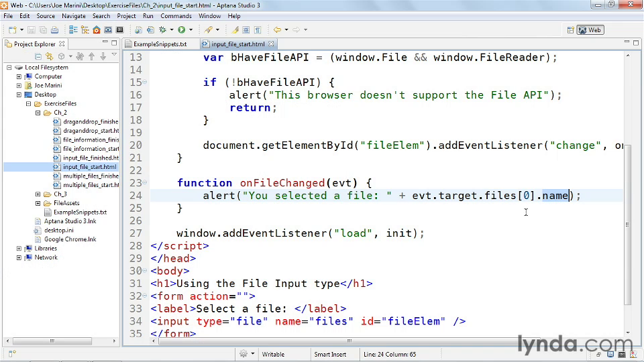
Task: Fold the function at line 23
Action: tap(145, 182)
